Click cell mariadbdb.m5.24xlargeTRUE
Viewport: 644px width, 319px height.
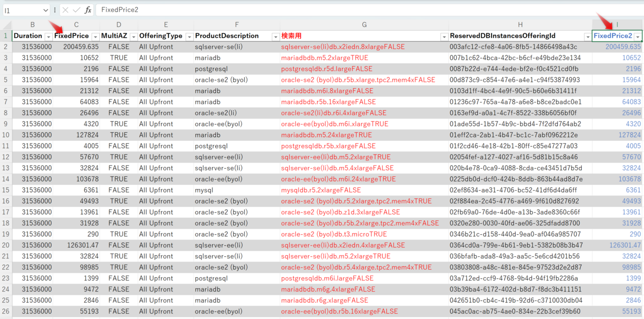pos(364,135)
